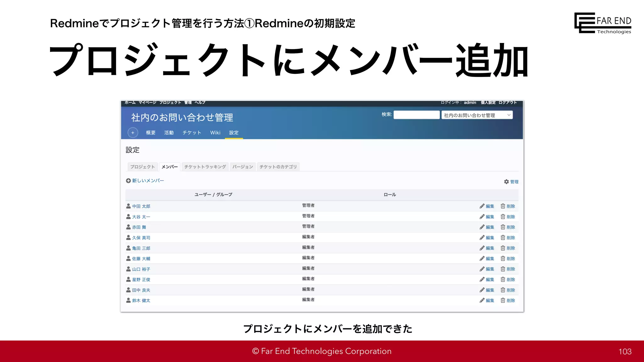Viewport: 644px width, 362px height.
Task: Click the 編集者 role cell for 久保 真司
Action: tap(308, 237)
